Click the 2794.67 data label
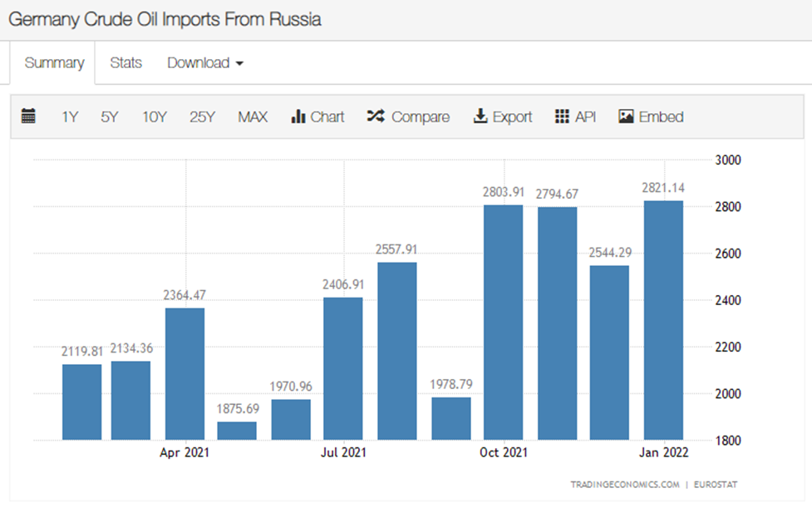The height and width of the screenshot is (508, 812). [557, 195]
